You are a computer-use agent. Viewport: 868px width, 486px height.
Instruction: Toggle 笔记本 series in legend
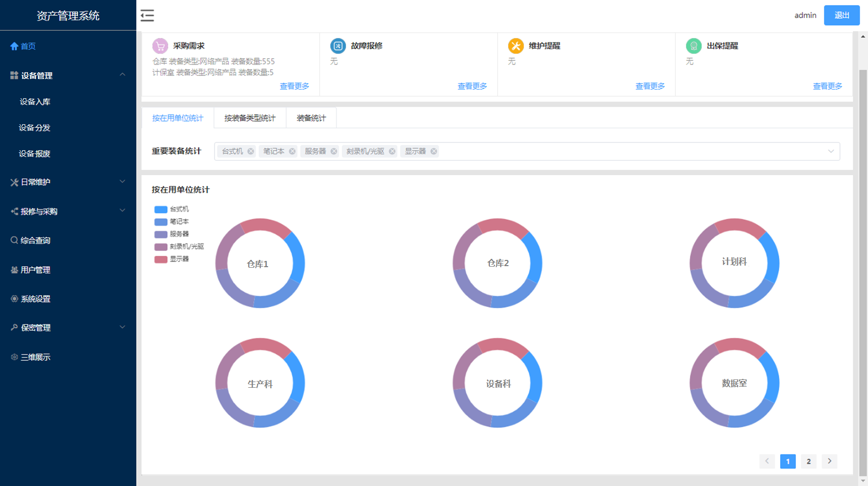(171, 222)
